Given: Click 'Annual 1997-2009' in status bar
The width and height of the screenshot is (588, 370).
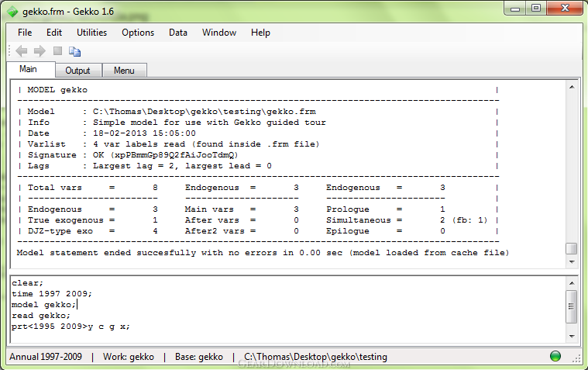Looking at the screenshot, I should click(46, 357).
